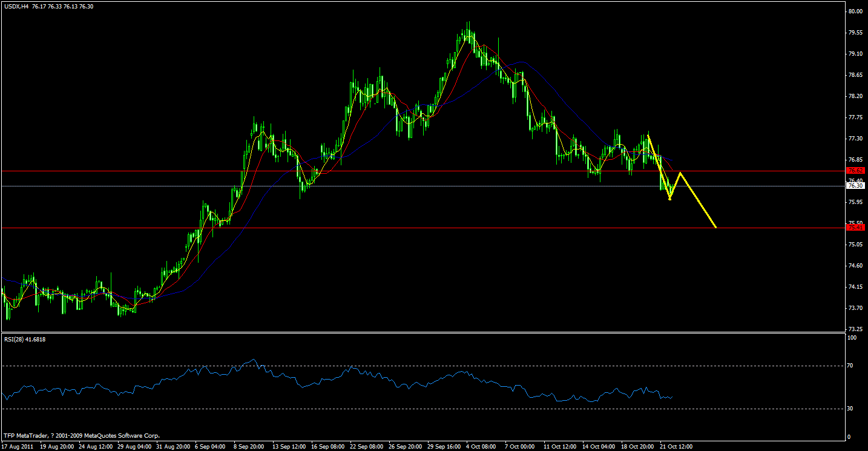The image size is (868, 451).
Task: Click the red 75.41 price tag
Action: point(855,228)
